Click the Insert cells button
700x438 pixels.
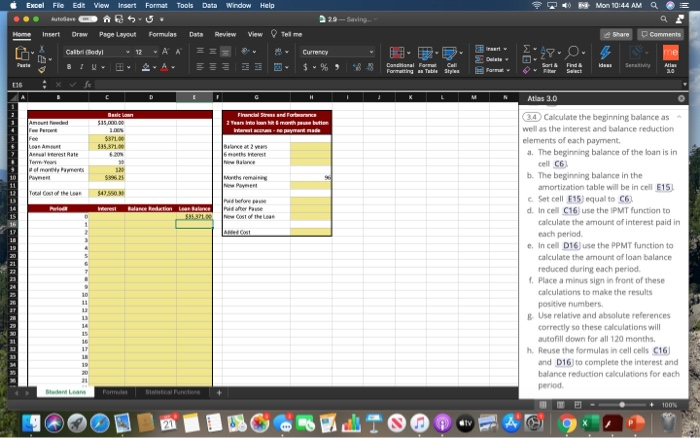pyautogui.click(x=491, y=49)
